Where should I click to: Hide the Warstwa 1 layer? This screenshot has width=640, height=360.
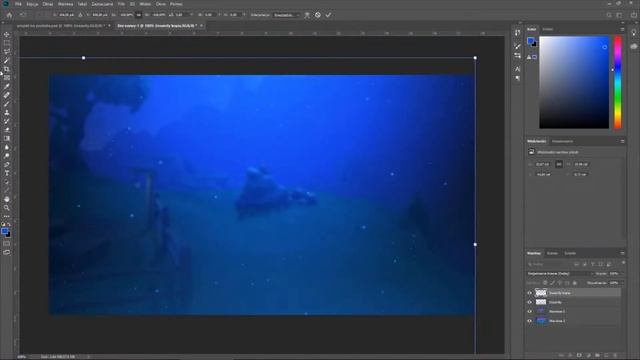click(x=529, y=321)
